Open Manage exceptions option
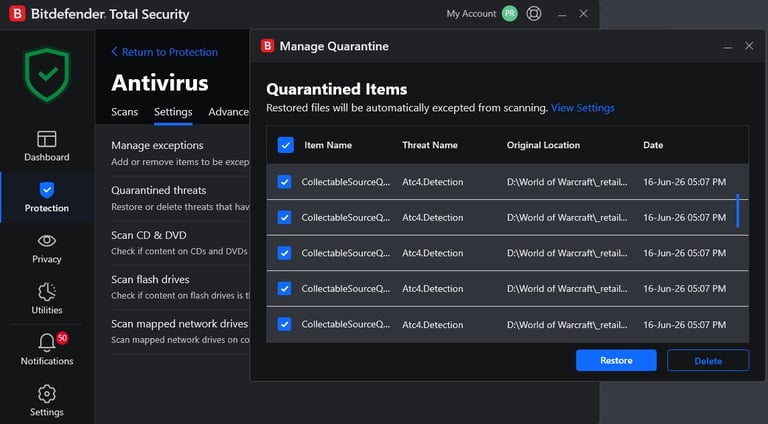768x424 pixels. [180, 153]
